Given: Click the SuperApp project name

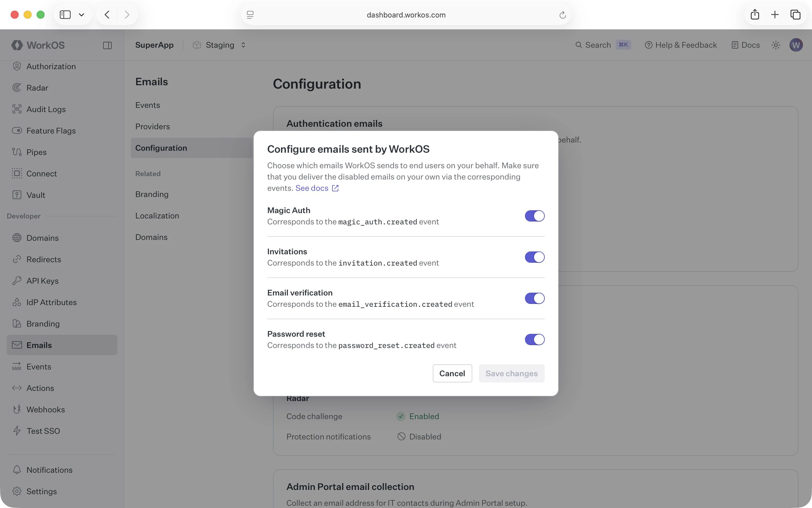Looking at the screenshot, I should [x=154, y=45].
